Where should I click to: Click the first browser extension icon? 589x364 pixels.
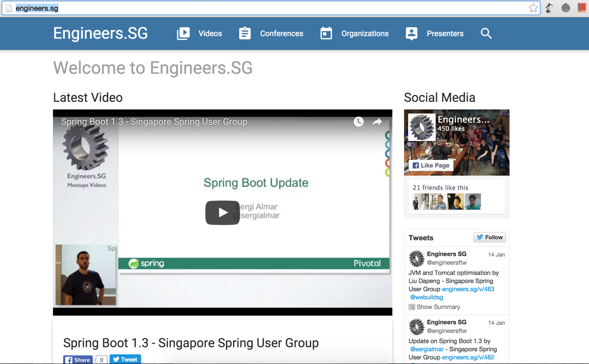tap(549, 8)
